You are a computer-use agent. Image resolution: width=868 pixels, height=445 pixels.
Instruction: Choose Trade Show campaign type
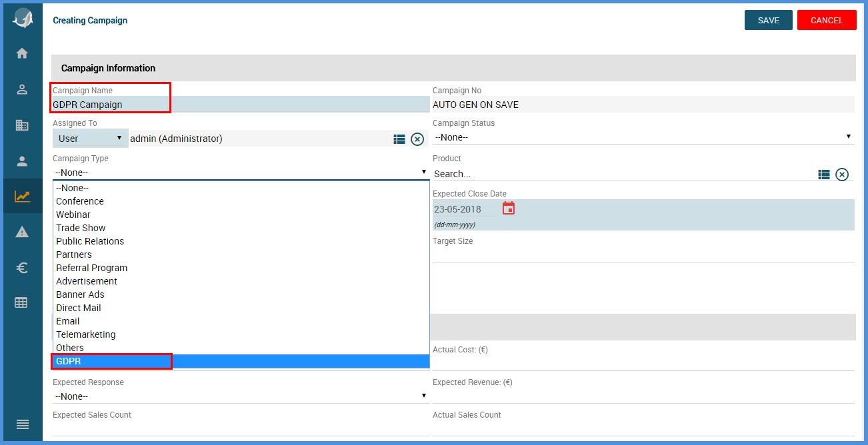pyautogui.click(x=241, y=228)
